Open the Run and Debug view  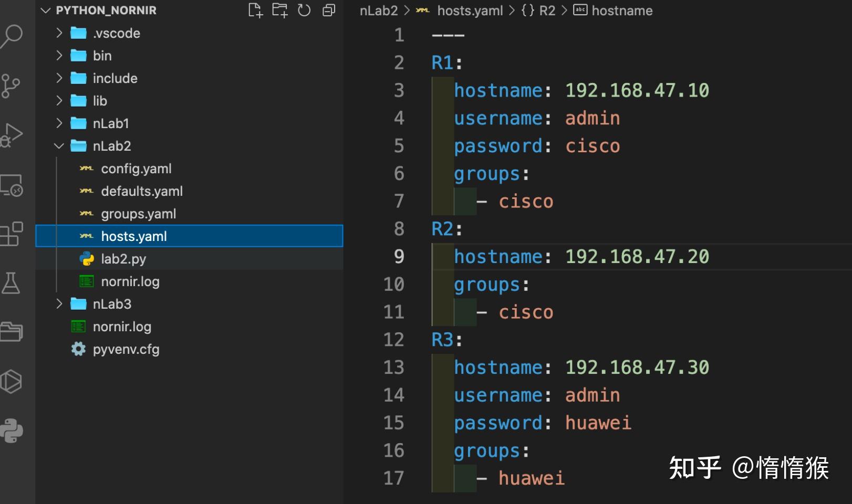pyautogui.click(x=12, y=135)
